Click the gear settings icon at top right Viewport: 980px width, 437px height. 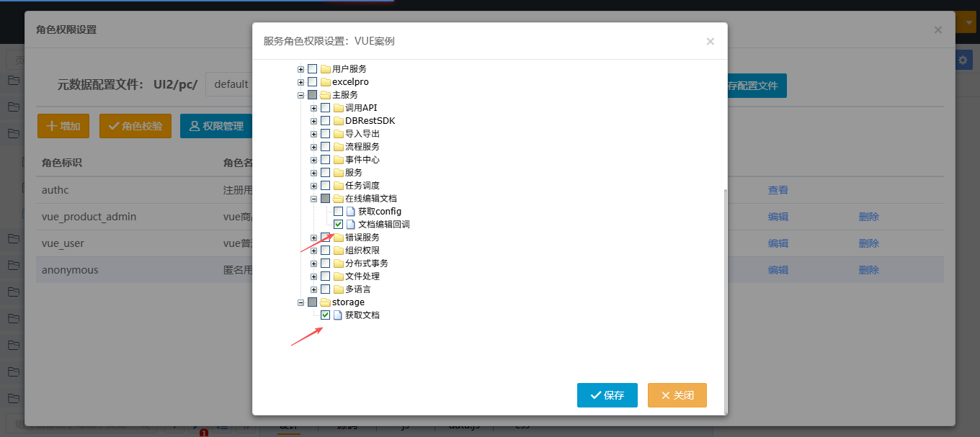point(963,60)
